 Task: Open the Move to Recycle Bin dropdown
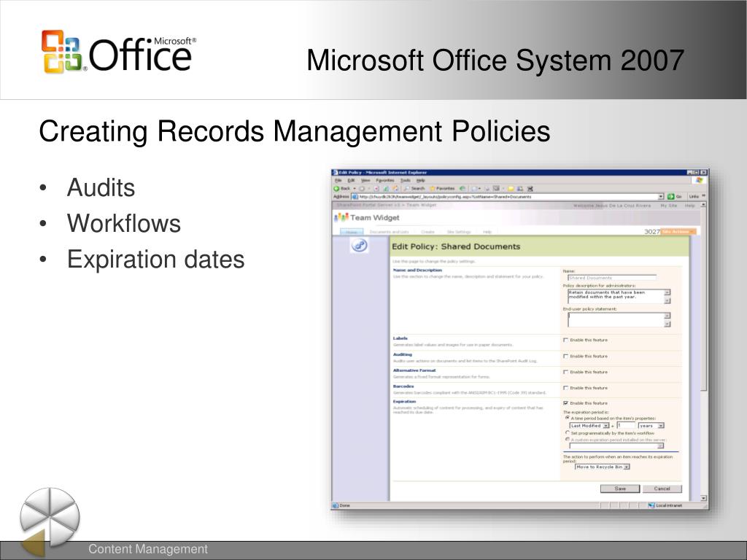click(602, 467)
